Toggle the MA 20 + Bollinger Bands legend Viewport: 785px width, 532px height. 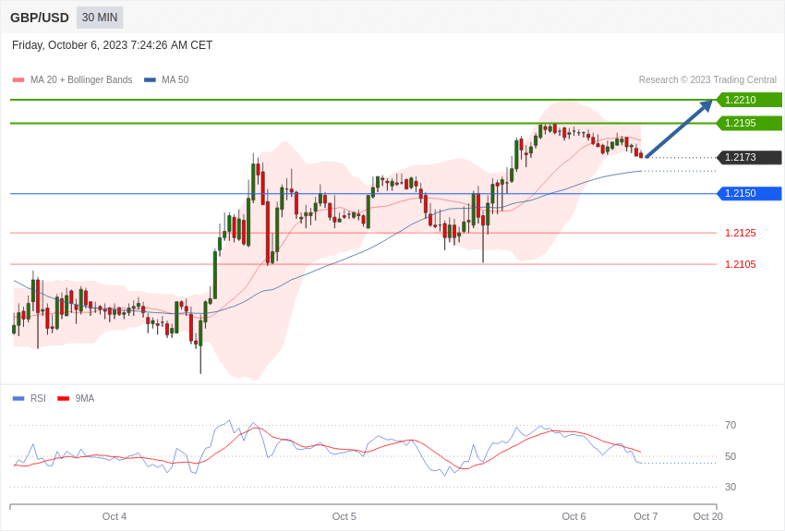[73, 79]
